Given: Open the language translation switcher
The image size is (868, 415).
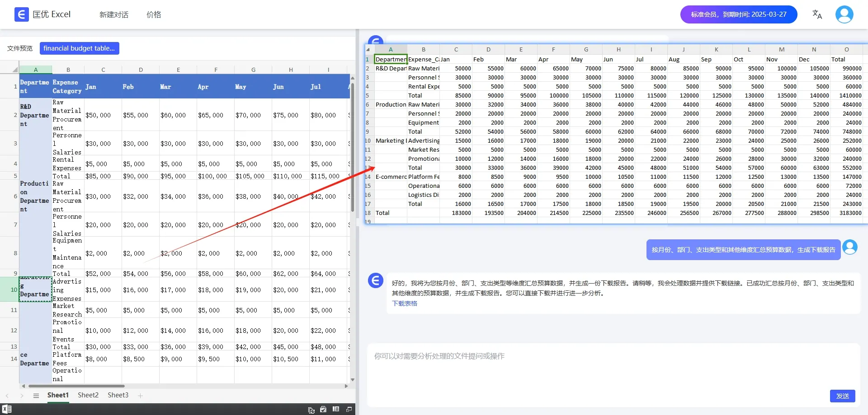Looking at the screenshot, I should tap(817, 14).
